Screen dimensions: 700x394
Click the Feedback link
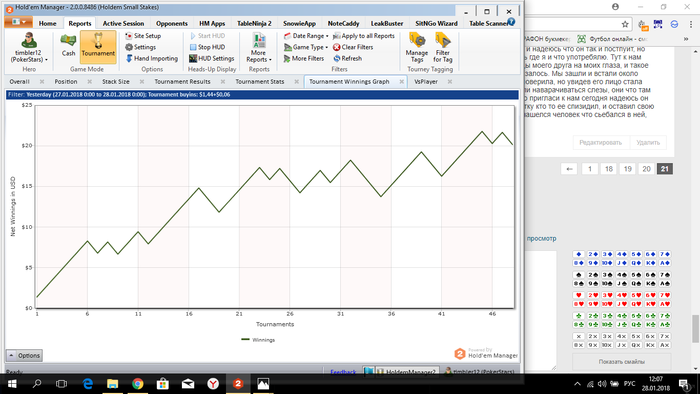(343, 372)
